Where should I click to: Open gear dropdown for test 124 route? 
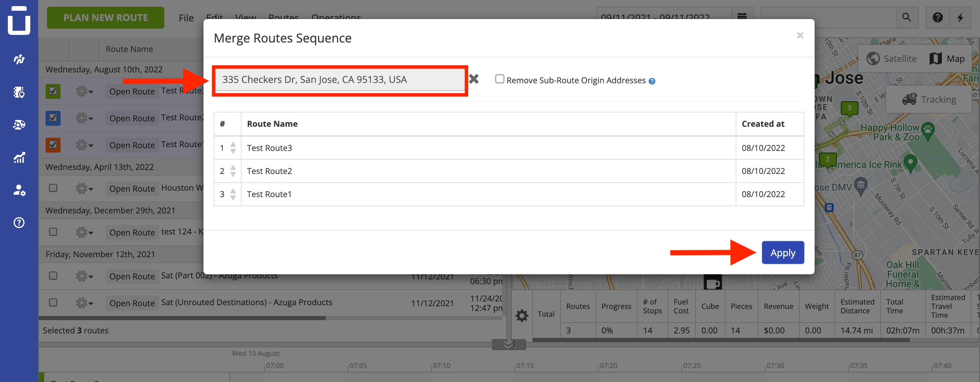84,232
